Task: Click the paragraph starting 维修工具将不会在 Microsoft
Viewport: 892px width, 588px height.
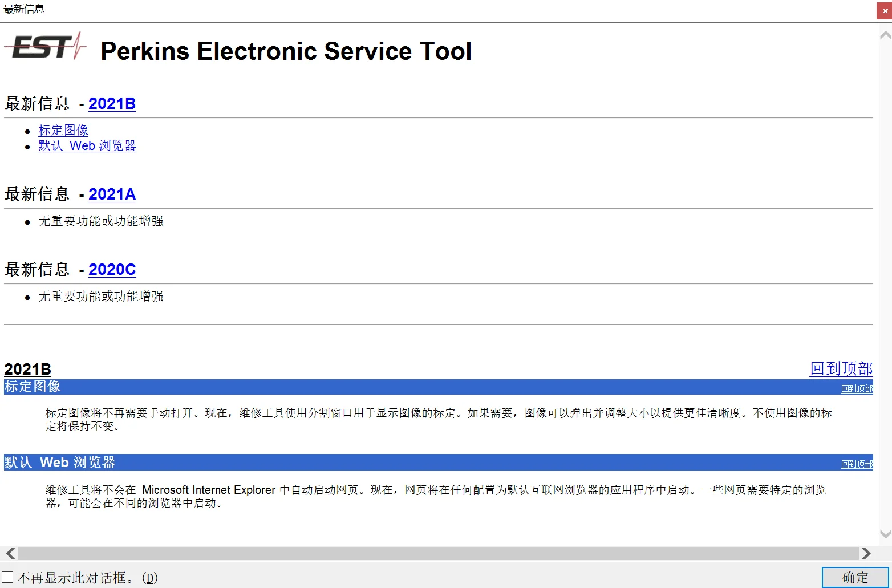Action: (x=436, y=496)
